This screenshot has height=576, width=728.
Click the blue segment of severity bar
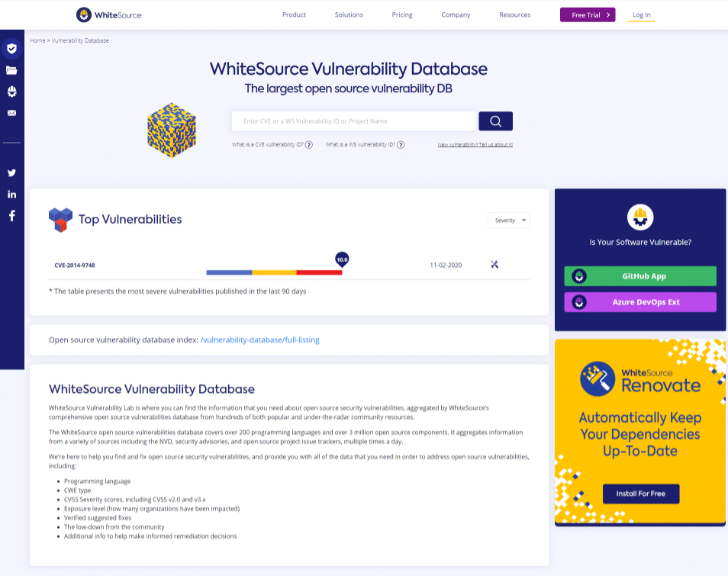[x=230, y=272]
